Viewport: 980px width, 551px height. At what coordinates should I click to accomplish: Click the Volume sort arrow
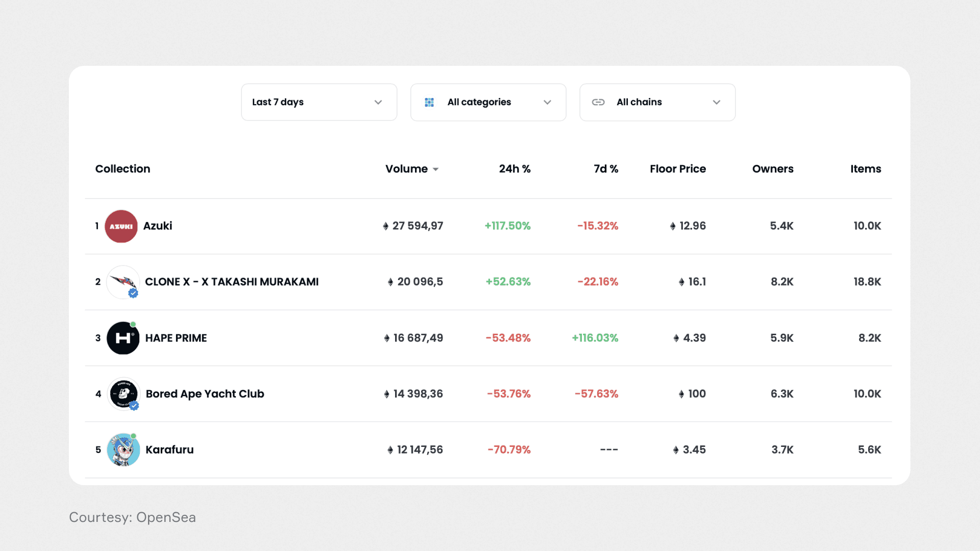pos(435,169)
